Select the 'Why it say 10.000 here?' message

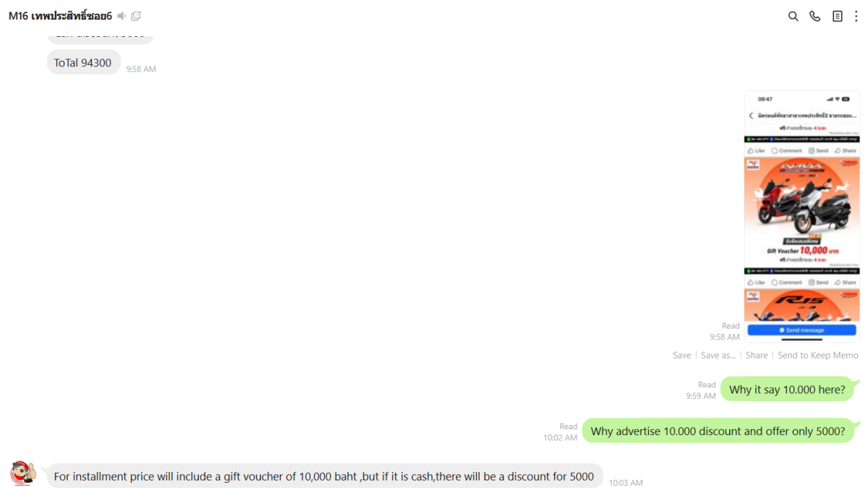(787, 390)
